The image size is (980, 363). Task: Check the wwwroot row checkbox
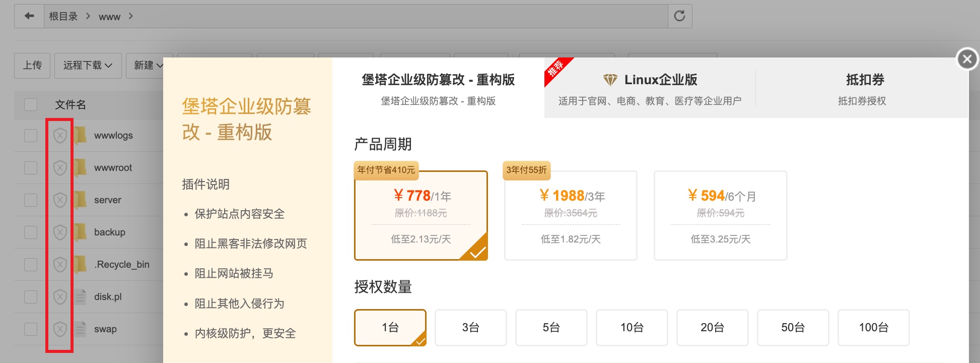(x=31, y=167)
